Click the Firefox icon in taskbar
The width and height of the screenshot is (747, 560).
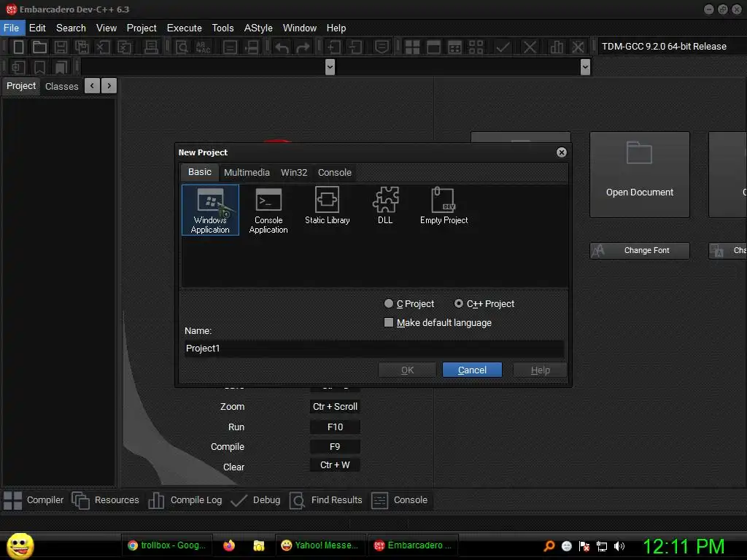tap(229, 545)
